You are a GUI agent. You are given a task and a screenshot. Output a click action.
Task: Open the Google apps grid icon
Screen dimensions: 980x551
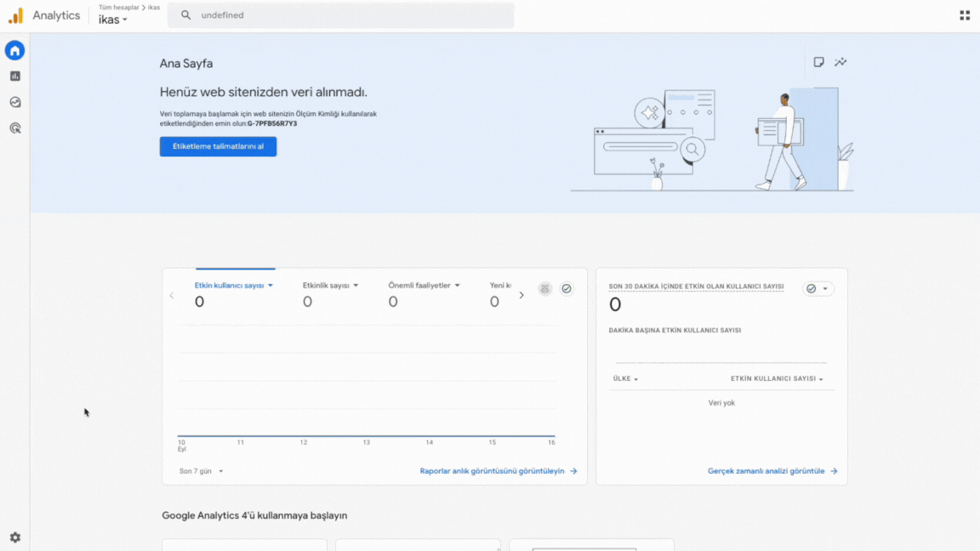click(965, 15)
